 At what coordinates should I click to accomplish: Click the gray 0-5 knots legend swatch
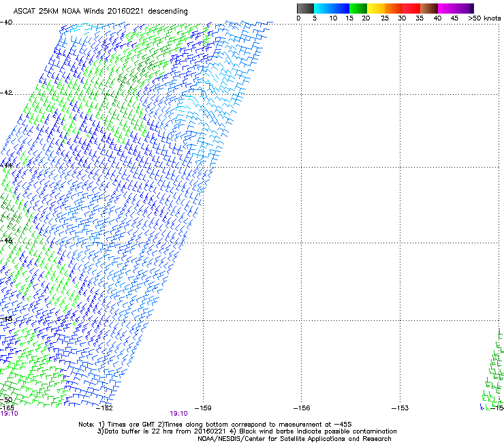pyautogui.click(x=305, y=8)
